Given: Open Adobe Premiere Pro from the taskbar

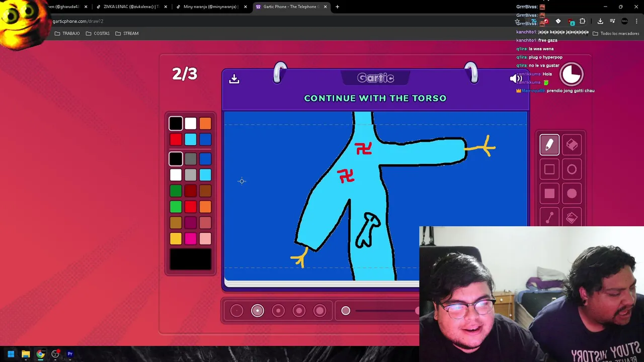Looking at the screenshot, I should pos(70,354).
